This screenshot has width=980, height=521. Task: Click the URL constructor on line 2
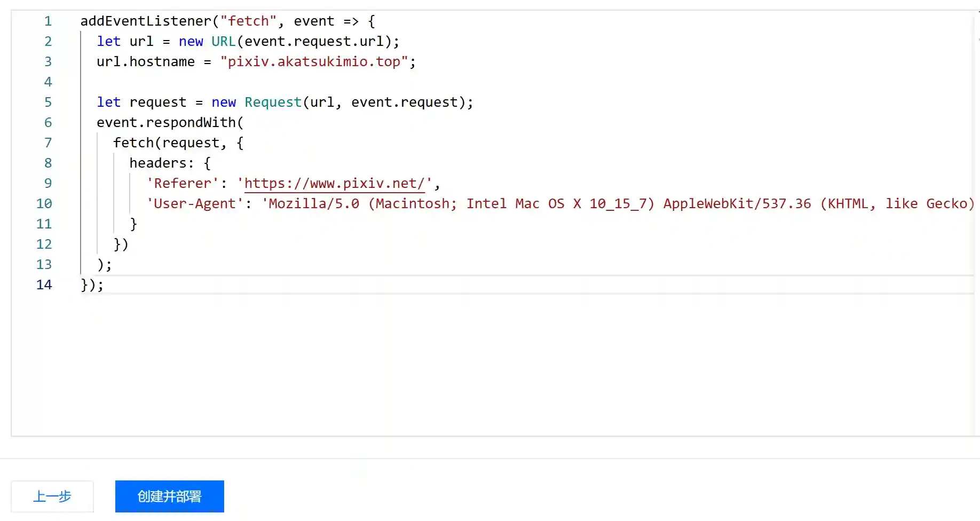pyautogui.click(x=223, y=42)
